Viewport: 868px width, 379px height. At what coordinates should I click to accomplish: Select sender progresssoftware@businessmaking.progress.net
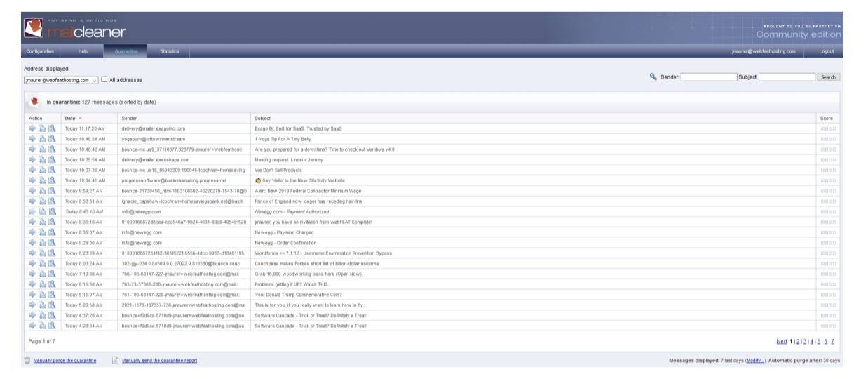click(174, 180)
